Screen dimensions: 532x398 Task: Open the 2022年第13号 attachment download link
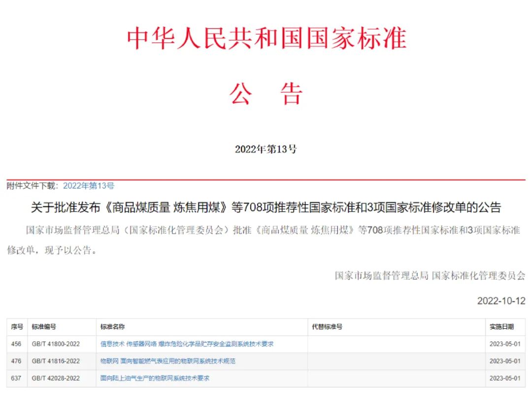coord(89,186)
